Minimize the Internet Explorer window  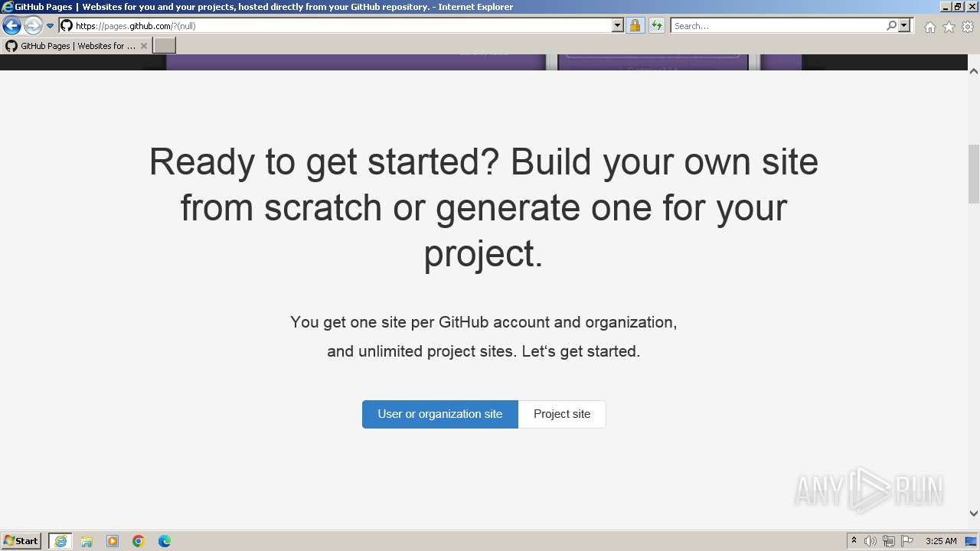pyautogui.click(x=946, y=7)
